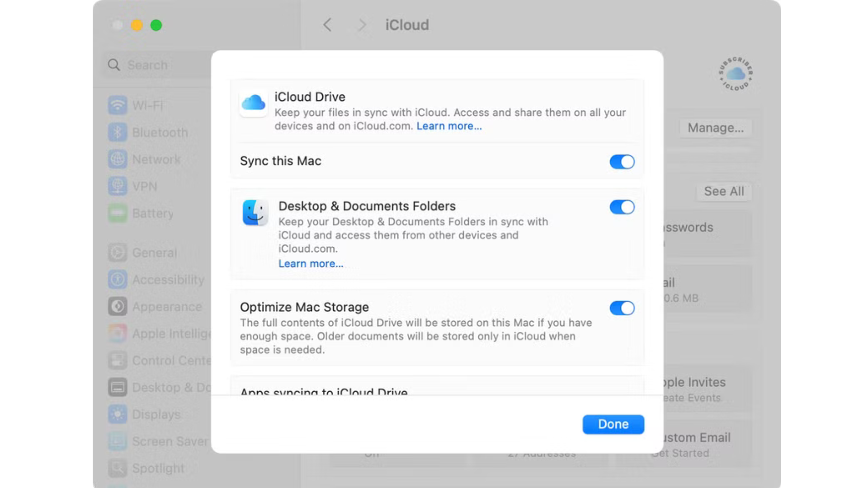The width and height of the screenshot is (868, 488).
Task: Select Appearance in the sidebar
Action: point(166,307)
